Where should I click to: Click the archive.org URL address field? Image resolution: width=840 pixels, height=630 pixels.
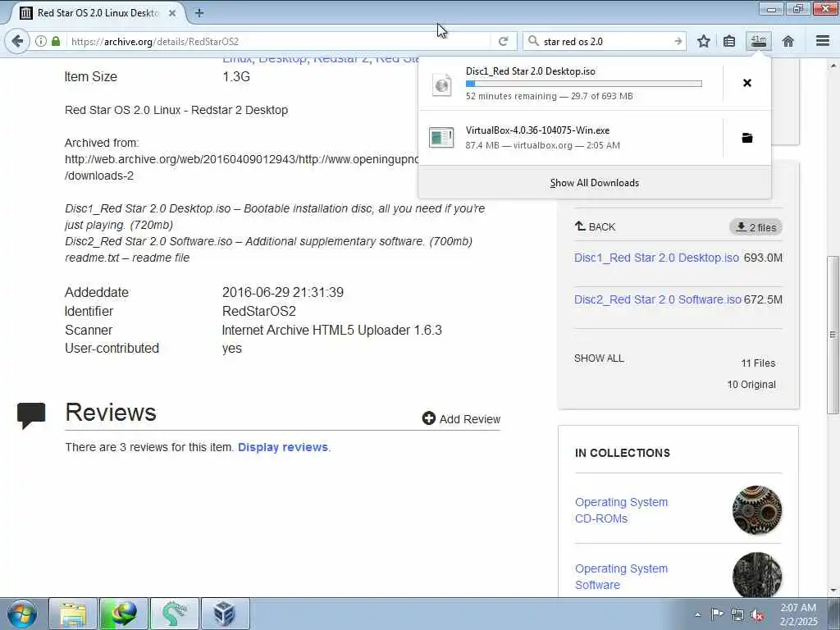279,41
